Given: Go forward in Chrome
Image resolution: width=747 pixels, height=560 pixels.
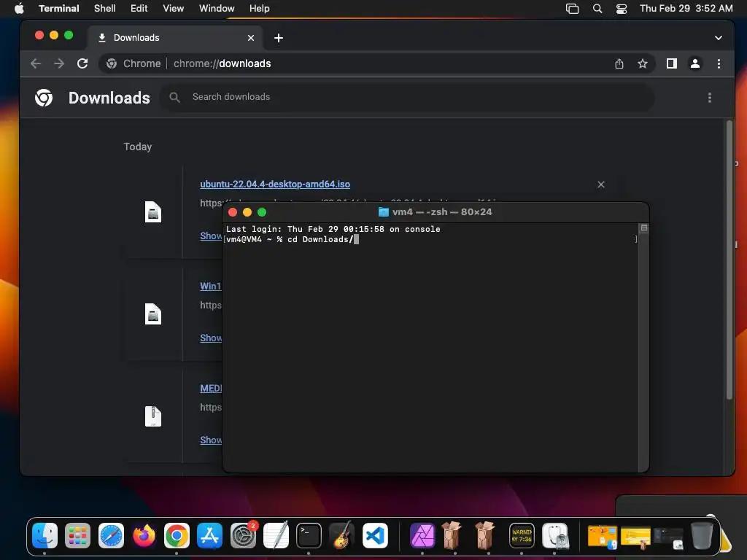Looking at the screenshot, I should click(x=59, y=63).
